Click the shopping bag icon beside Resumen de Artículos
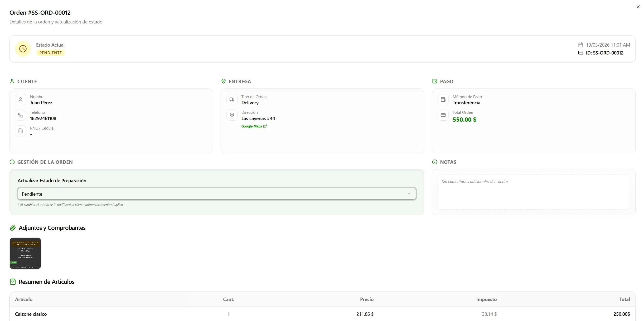Screen dimensions: 644x321 coord(13,281)
